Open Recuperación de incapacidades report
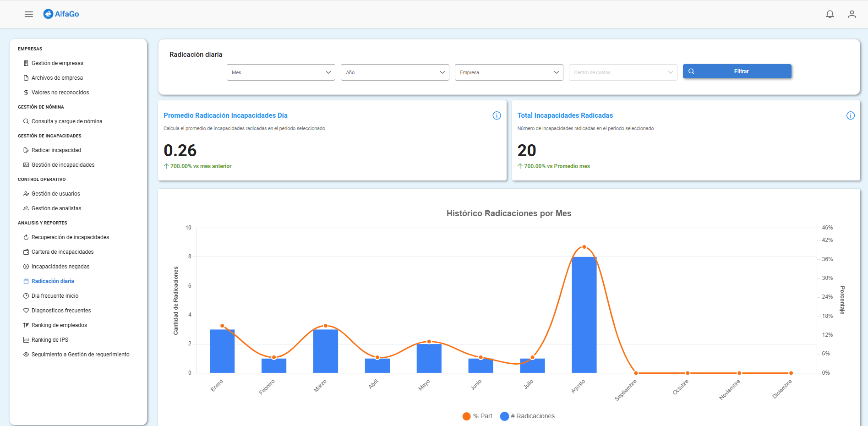 [70, 237]
